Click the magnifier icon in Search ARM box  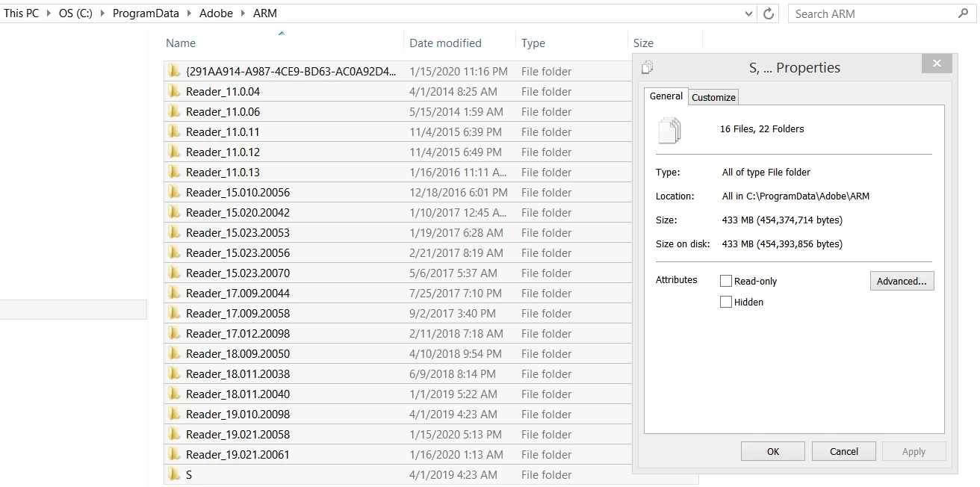coord(963,13)
